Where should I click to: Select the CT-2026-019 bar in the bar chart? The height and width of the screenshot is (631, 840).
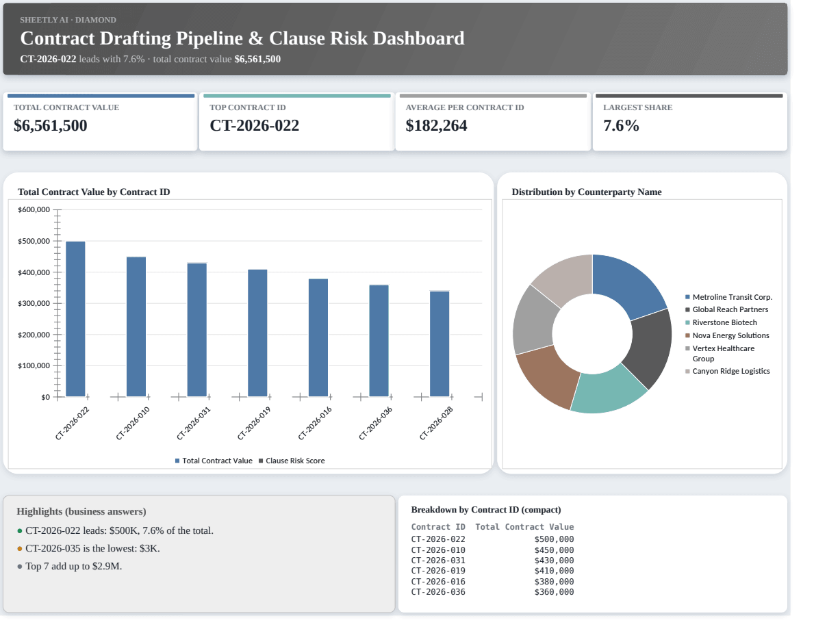[257, 333]
